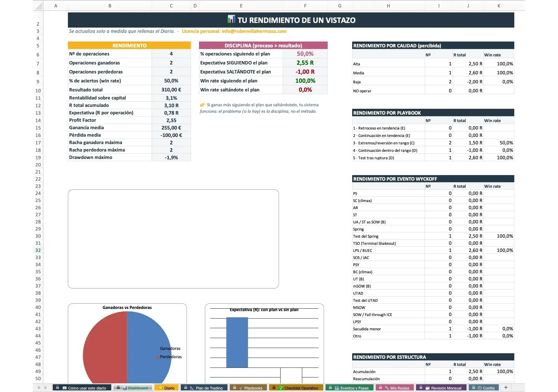The height and width of the screenshot is (392, 558).
Task: Select the Profit Factor value 2,55
Action: [171, 120]
